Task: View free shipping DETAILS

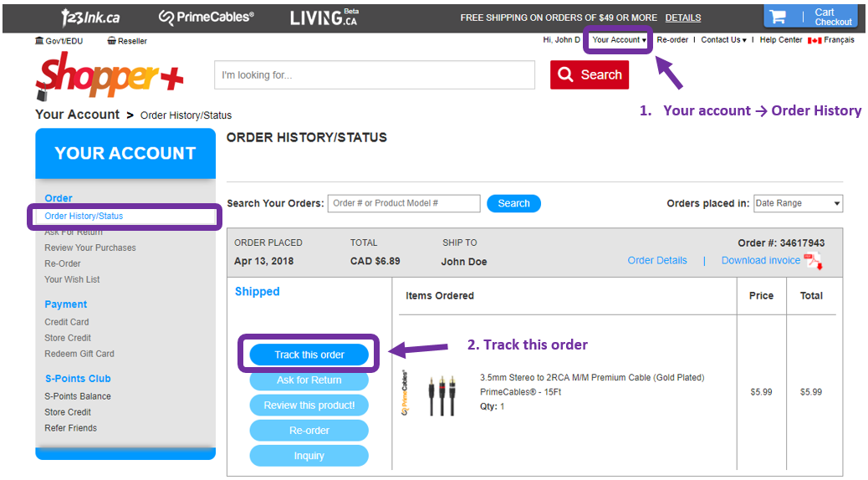Action: [682, 18]
